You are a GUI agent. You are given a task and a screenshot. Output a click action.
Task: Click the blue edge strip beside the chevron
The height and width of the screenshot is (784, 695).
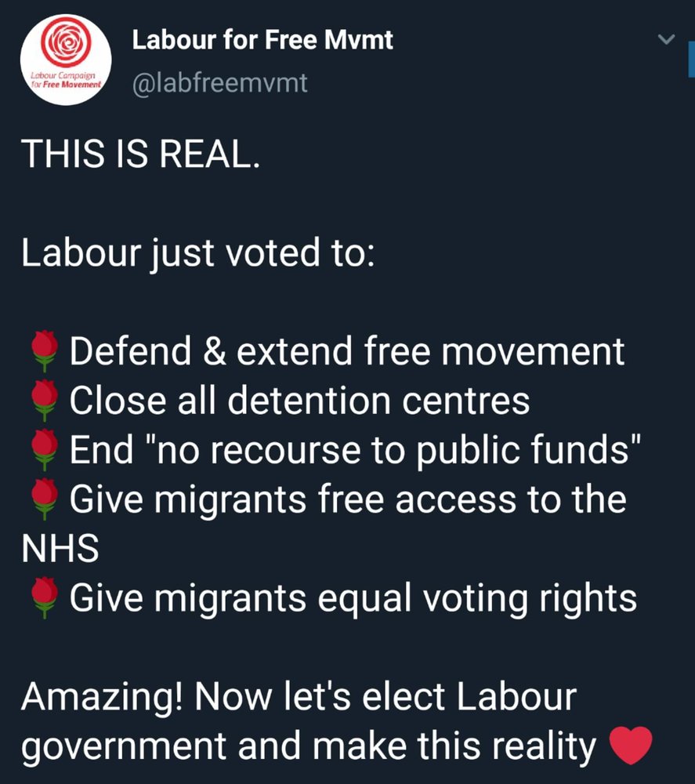tap(692, 60)
